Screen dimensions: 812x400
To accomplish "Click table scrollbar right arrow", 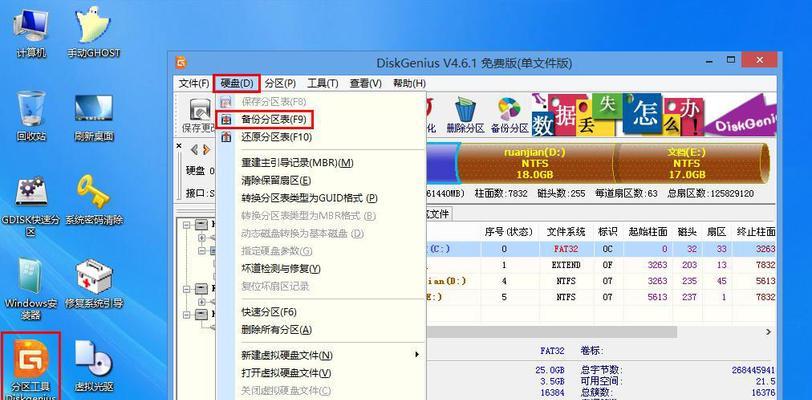I will pyautogui.click(x=768, y=332).
